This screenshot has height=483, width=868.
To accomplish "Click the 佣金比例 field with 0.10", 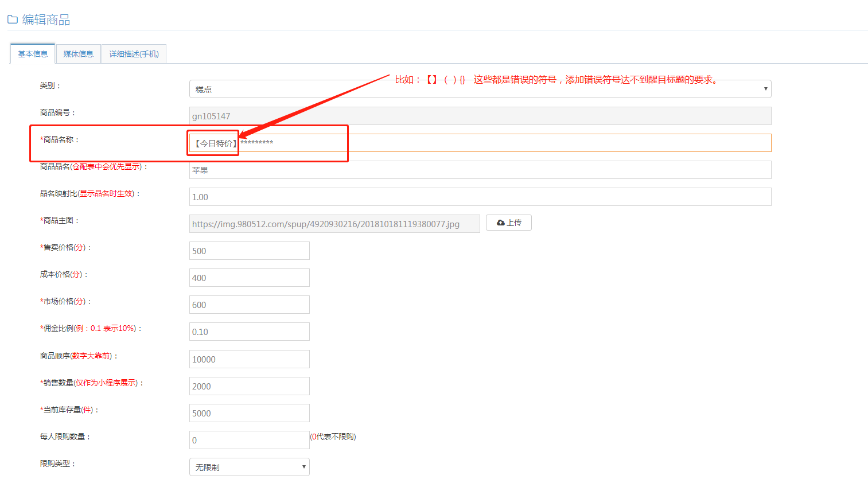I will click(250, 332).
